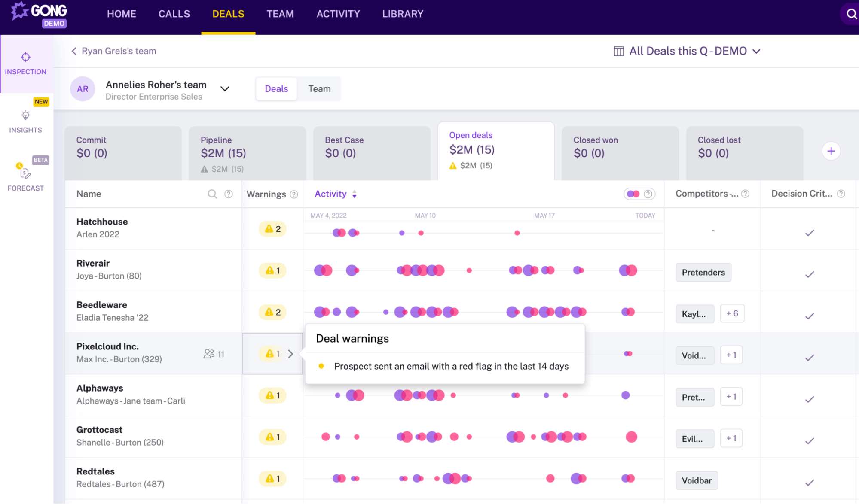Image resolution: width=859 pixels, height=504 pixels.
Task: Open the Insights panel
Action: (x=26, y=121)
